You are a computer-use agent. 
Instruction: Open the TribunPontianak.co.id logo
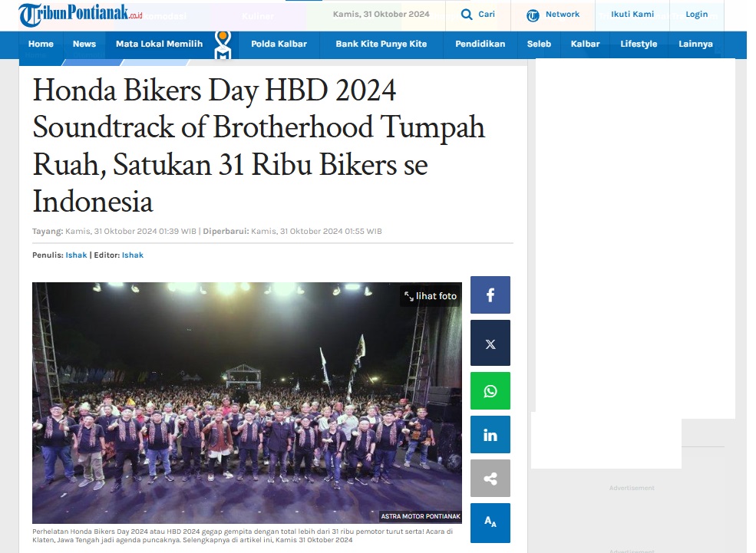click(x=81, y=14)
